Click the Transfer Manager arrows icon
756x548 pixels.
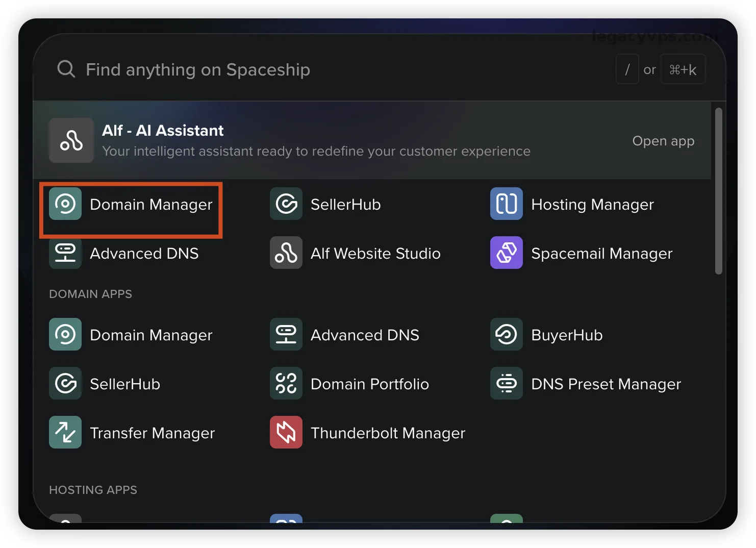tap(65, 432)
